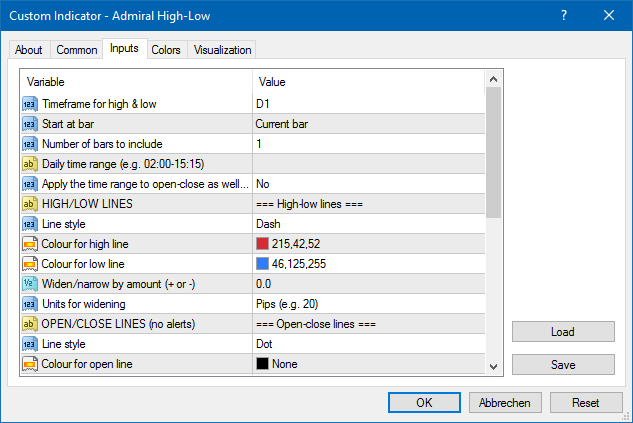Click the blue swatch for low line colour

click(x=262, y=264)
